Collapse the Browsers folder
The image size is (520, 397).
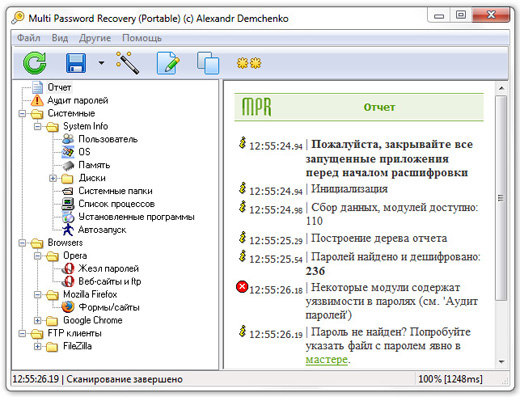[x=22, y=243]
